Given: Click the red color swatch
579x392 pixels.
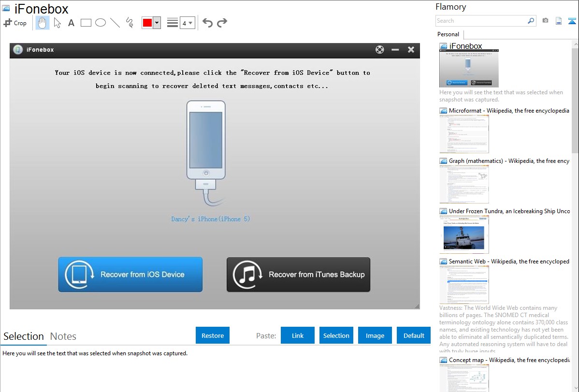Looking at the screenshot, I should pyautogui.click(x=147, y=23).
